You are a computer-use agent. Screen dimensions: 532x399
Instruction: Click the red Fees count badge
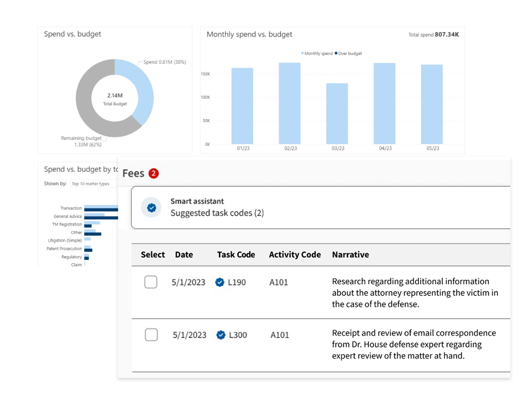tap(154, 173)
